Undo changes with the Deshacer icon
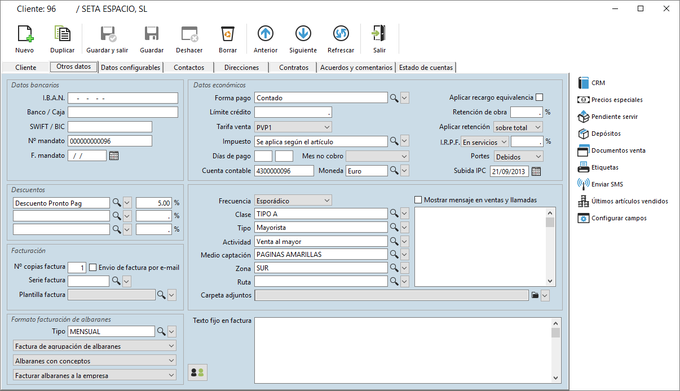 189,34
